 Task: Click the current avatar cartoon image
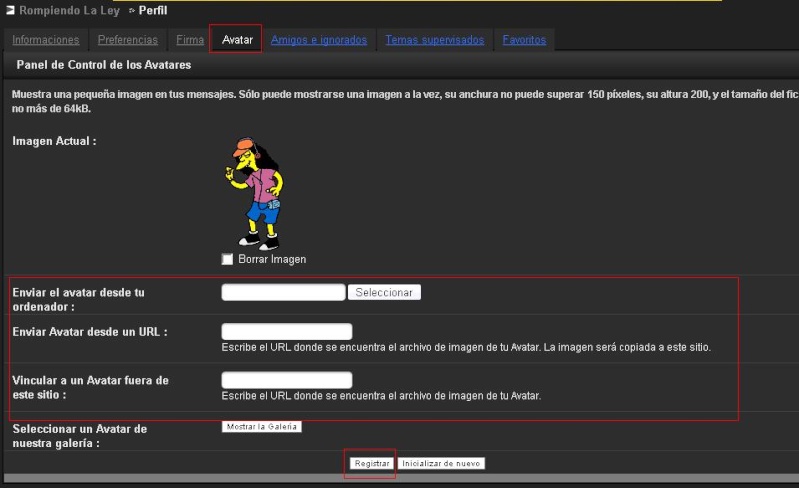pos(255,194)
